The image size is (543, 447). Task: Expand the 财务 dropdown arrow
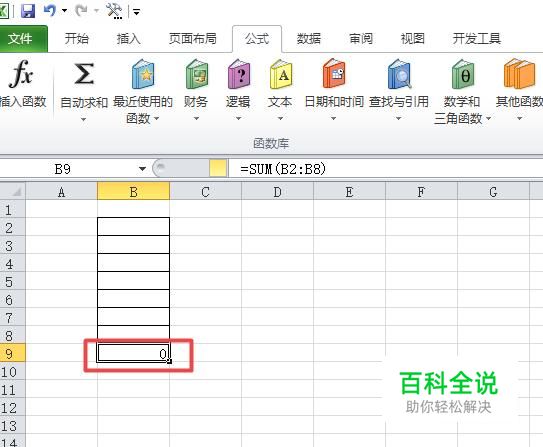coord(196,119)
